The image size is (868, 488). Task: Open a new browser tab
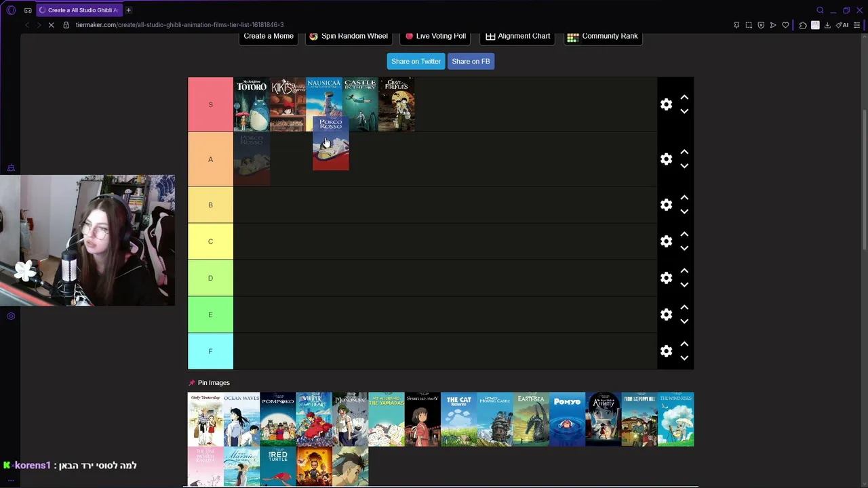click(128, 10)
